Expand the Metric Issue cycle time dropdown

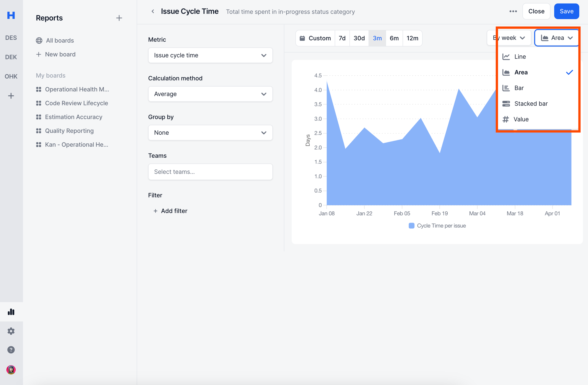tap(210, 55)
